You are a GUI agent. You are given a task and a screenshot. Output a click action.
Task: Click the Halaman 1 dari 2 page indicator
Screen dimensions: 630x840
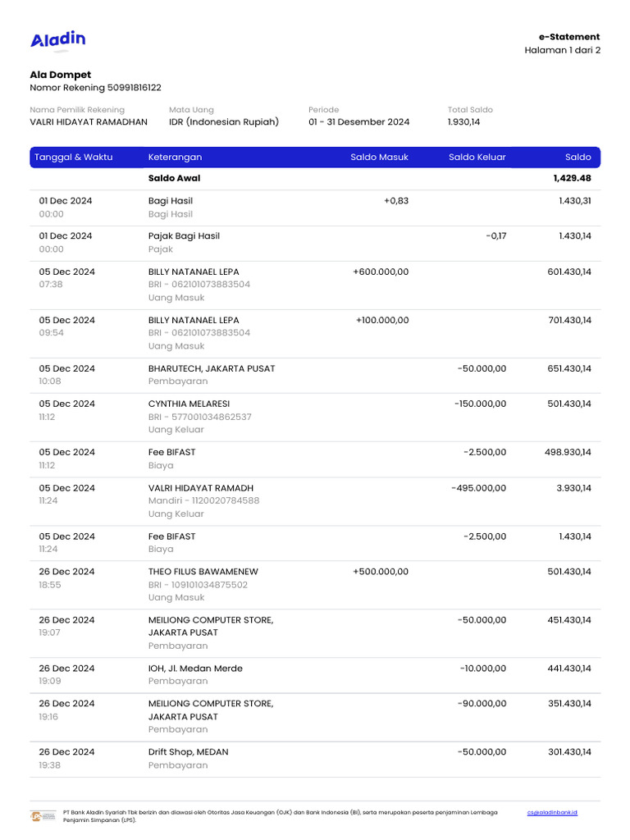click(562, 50)
